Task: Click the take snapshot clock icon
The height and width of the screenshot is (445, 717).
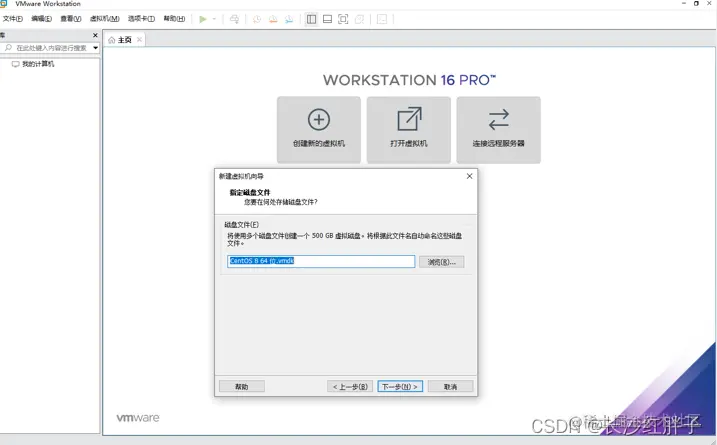Action: click(x=257, y=19)
